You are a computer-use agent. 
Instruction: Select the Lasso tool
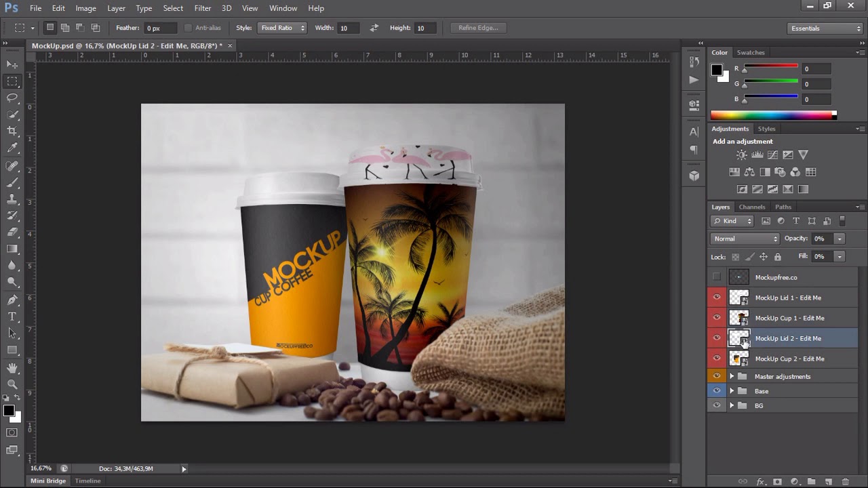click(x=12, y=98)
